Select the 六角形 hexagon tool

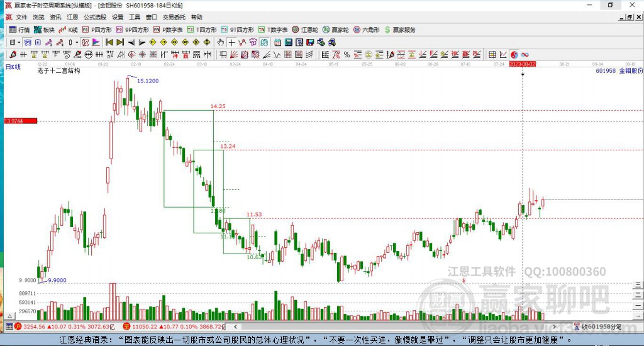[367, 30]
